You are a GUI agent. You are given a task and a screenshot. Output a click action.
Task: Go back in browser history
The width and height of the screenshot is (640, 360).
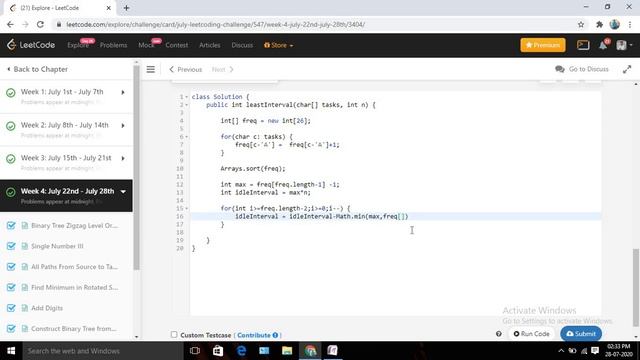(10, 24)
